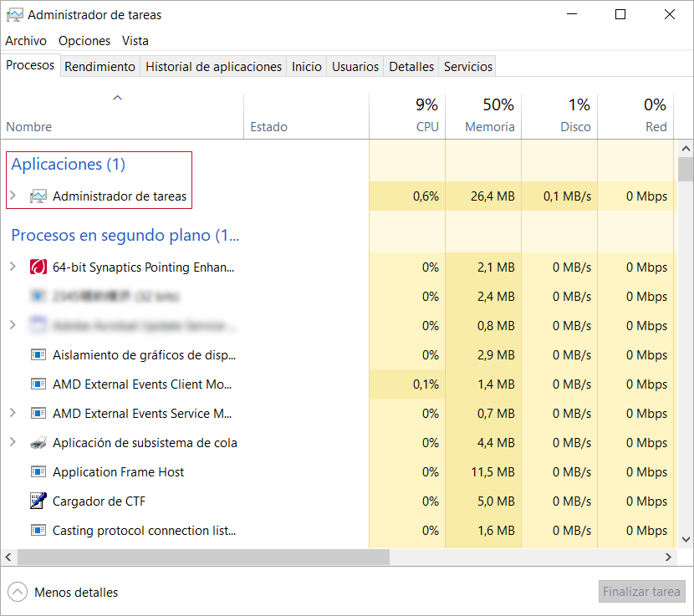Open the Servicios tab
Image resolution: width=694 pixels, height=616 pixels.
[468, 67]
